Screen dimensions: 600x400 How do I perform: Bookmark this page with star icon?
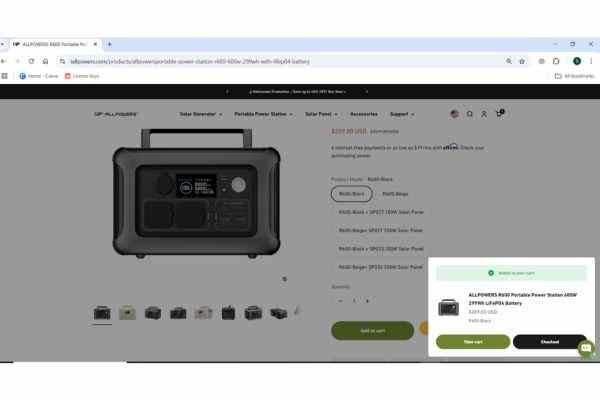522,61
